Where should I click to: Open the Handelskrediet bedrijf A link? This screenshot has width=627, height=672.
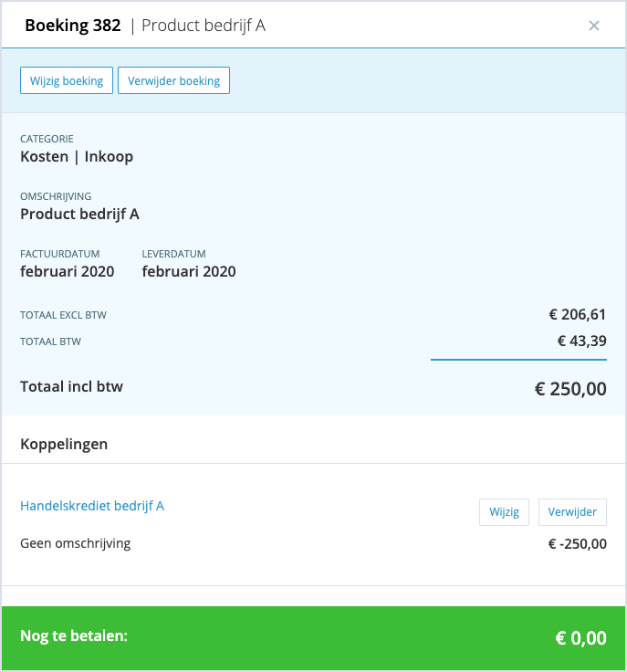coord(92,506)
